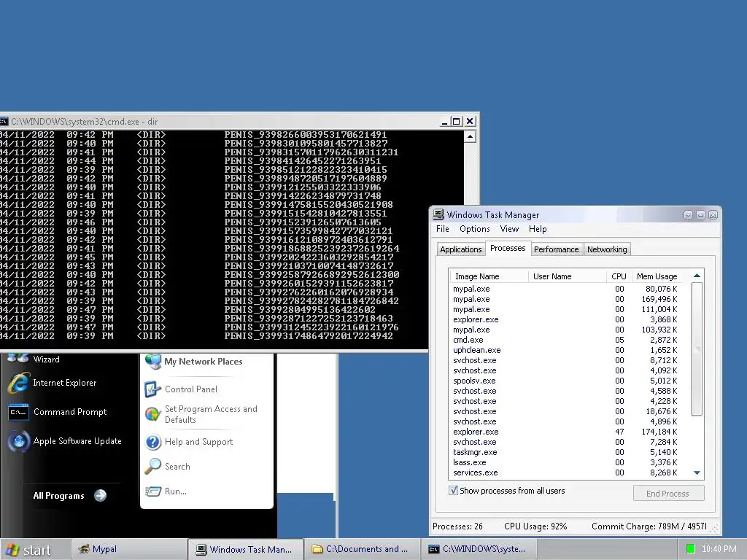Viewport: 747px width, 560px height.
Task: Click the taskbar clock showing 10:40 PM
Action: pos(719,549)
